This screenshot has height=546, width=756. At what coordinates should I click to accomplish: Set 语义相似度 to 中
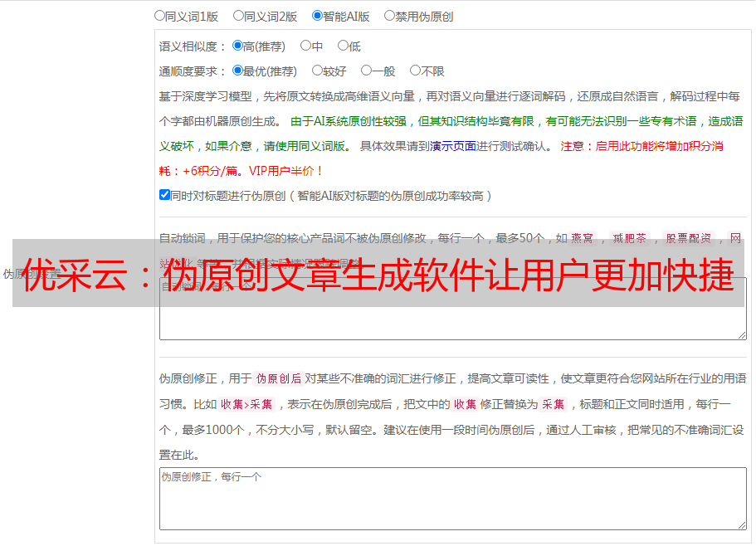tap(305, 46)
